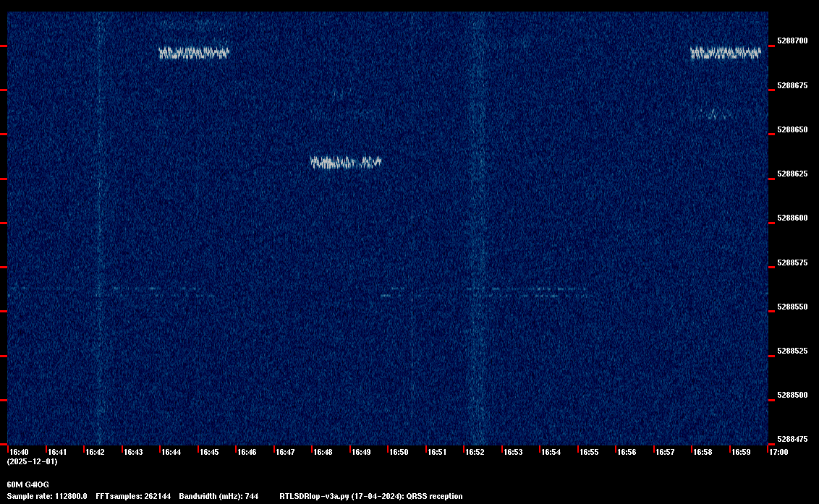Viewport: 819px width, 504px height.
Task: Click the 16:54 time axis label
Action: coord(551,452)
